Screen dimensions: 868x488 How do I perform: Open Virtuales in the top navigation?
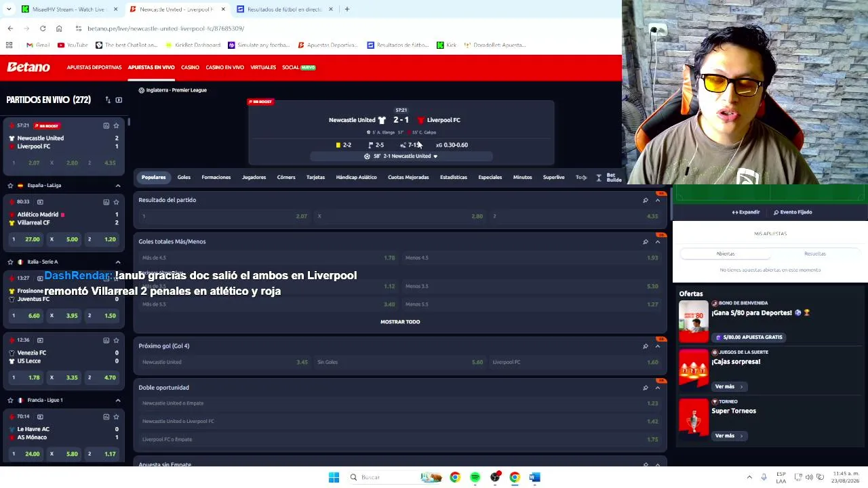tap(263, 67)
